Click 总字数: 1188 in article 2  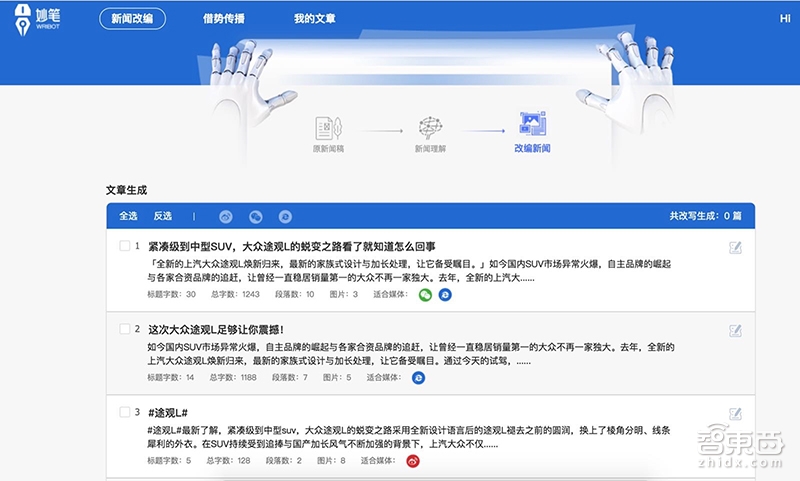pyautogui.click(x=233, y=377)
